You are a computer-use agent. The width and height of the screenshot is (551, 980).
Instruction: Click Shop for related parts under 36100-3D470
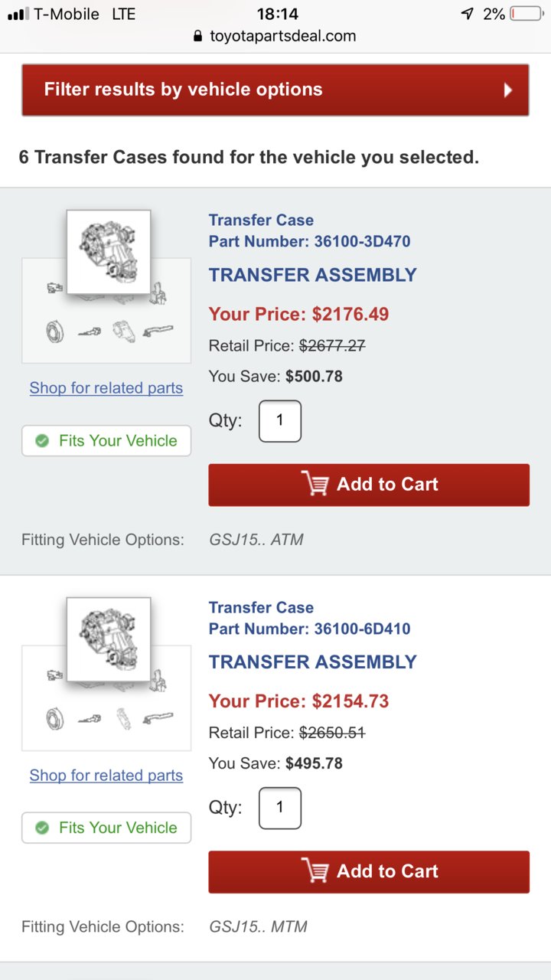click(106, 388)
